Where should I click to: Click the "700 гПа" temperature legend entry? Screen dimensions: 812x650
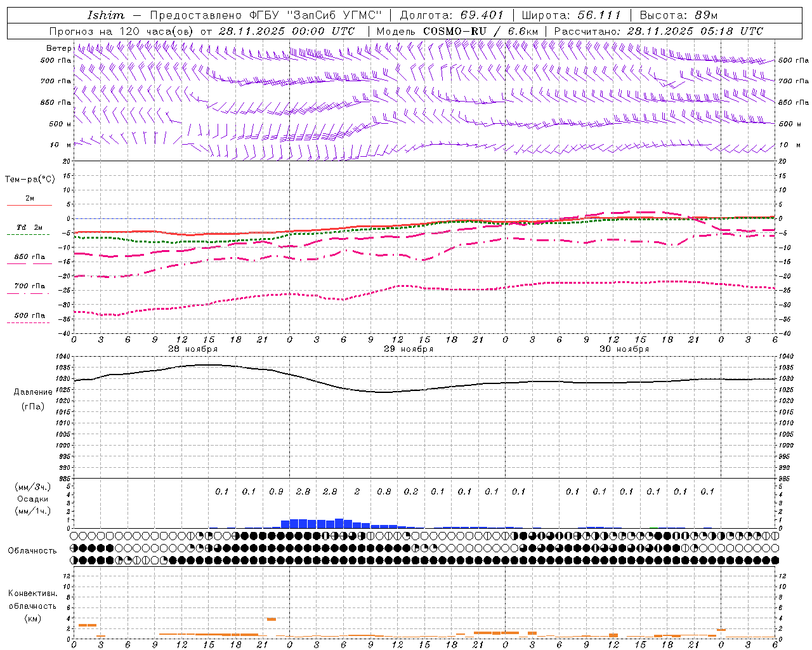tap(30, 286)
